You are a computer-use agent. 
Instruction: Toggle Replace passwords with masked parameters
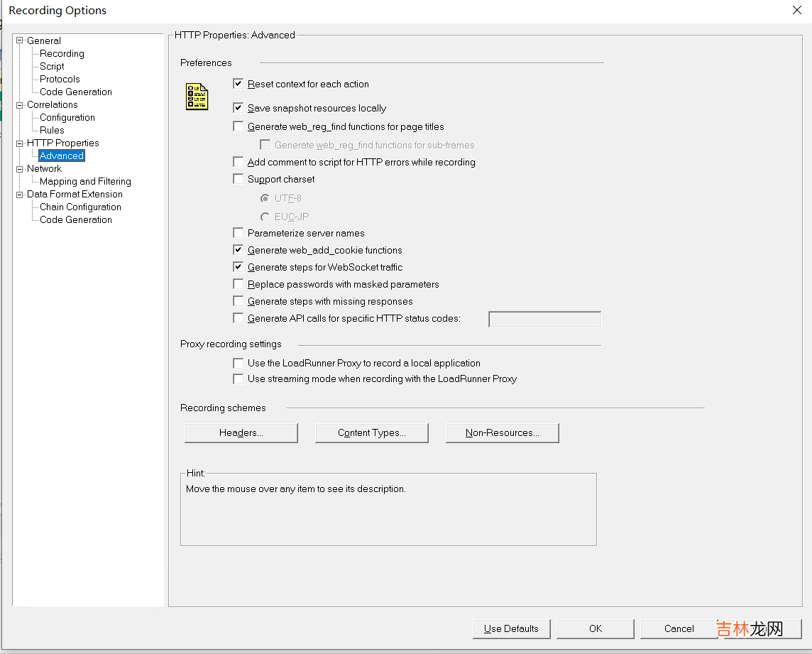coord(238,284)
